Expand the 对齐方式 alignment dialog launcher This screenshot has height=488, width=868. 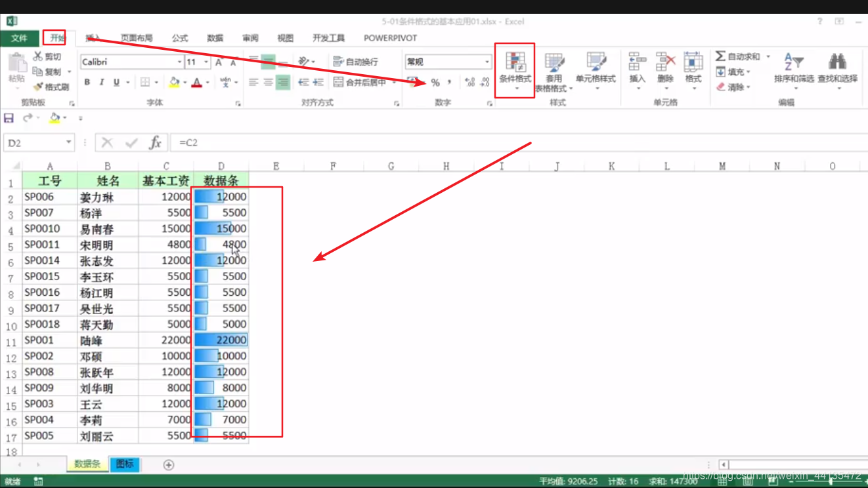(x=397, y=103)
